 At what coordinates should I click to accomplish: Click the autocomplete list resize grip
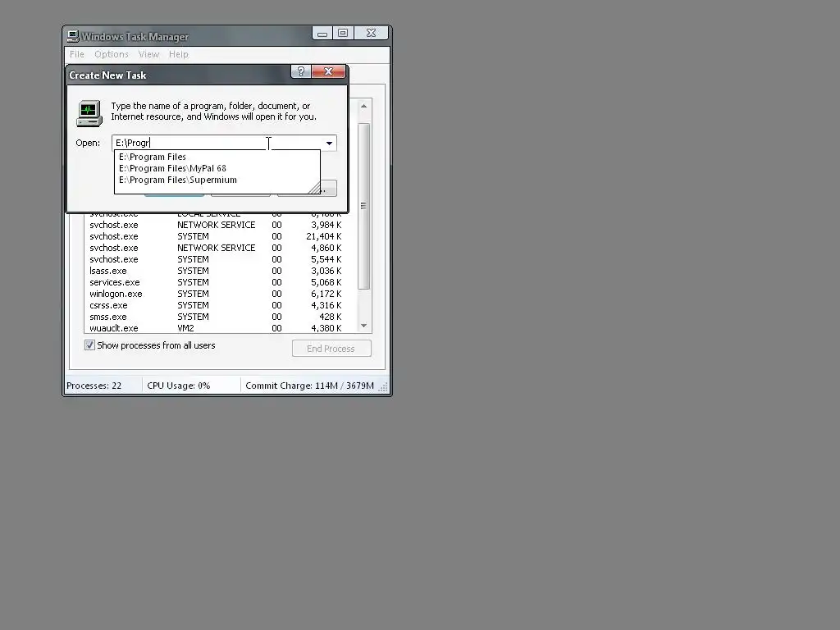[314, 188]
